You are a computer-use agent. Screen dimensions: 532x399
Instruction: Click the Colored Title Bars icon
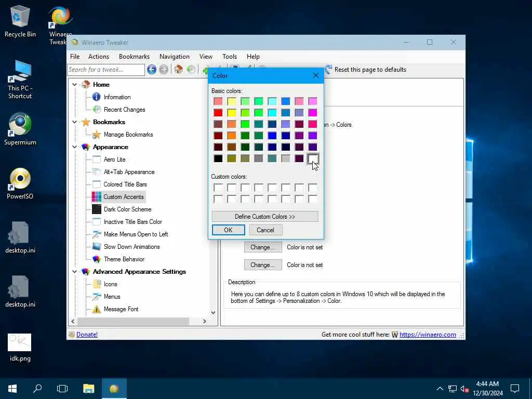[x=96, y=184]
